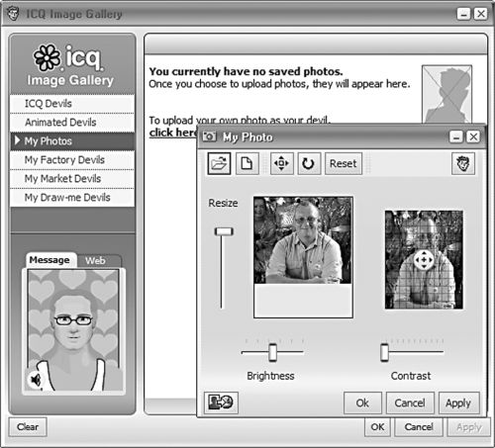The width and height of the screenshot is (495, 448).
Task: Click the Contrast slider handle
Action: [x=384, y=352]
